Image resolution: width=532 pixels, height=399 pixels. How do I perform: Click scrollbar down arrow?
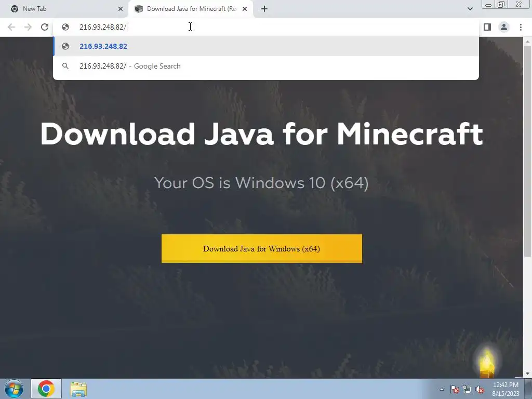527,374
